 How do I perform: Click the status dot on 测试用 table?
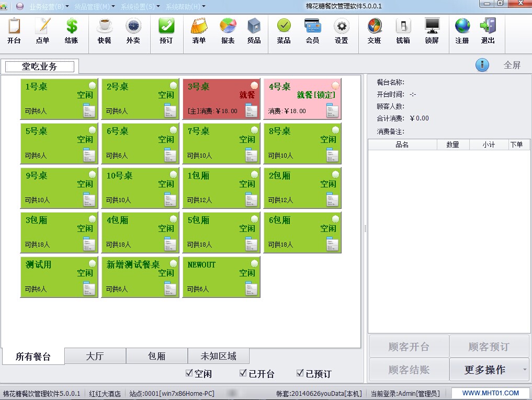pos(92,263)
